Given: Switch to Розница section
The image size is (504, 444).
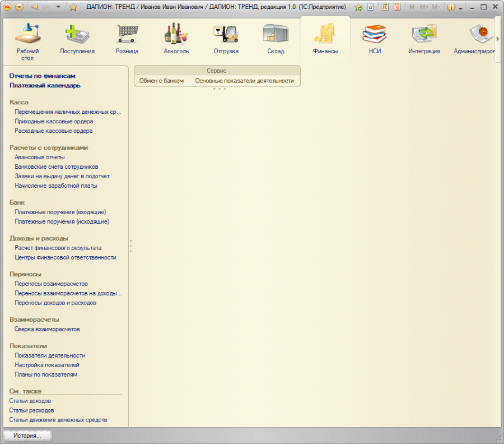Looking at the screenshot, I should [x=127, y=39].
